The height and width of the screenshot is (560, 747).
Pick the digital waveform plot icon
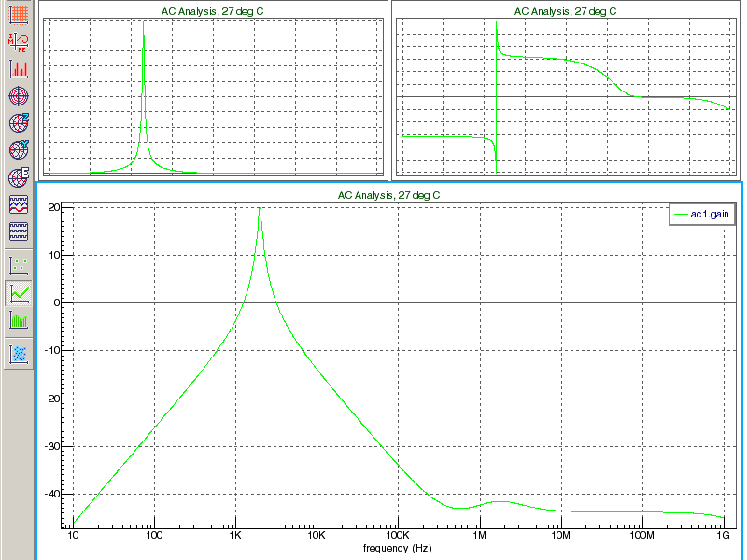click(x=19, y=231)
